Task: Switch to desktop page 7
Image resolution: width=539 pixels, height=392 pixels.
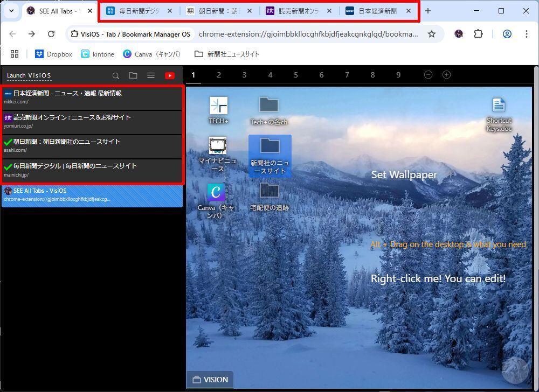Action: tap(347, 75)
